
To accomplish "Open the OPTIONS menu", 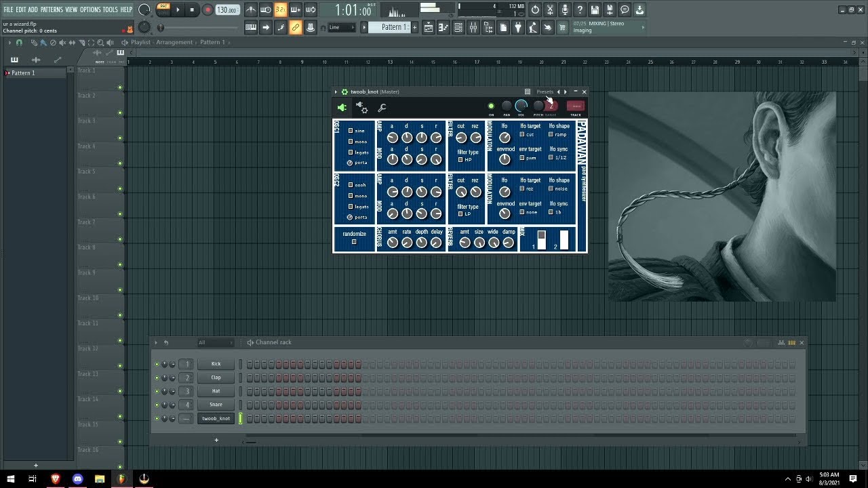I will [90, 9].
